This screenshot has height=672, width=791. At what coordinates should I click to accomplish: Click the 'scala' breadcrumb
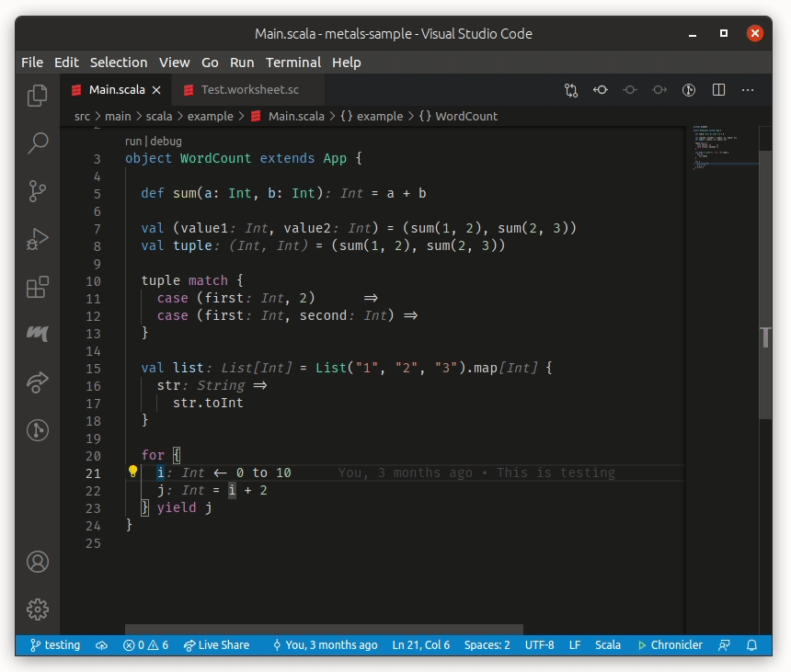click(159, 117)
